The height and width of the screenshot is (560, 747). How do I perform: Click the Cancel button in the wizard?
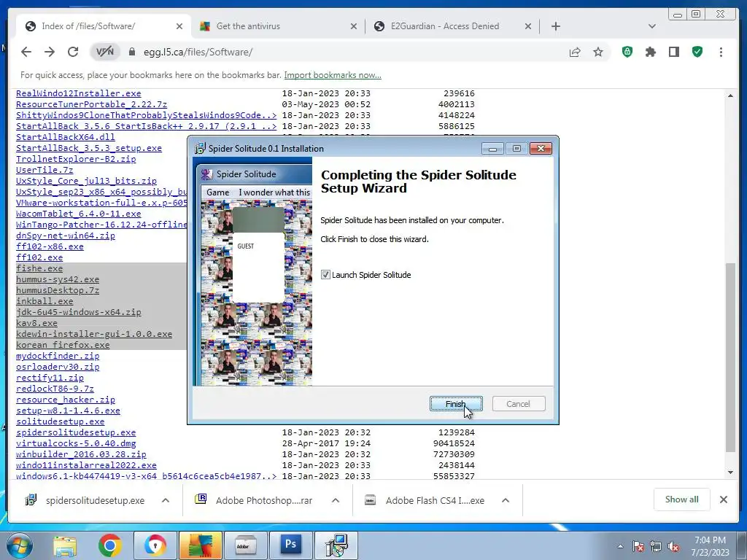click(519, 404)
